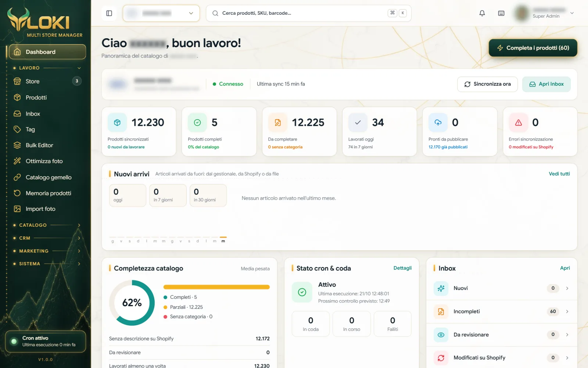Open Bulk Editor in sidebar
Viewport: 588px width, 368px height.
(x=47, y=145)
